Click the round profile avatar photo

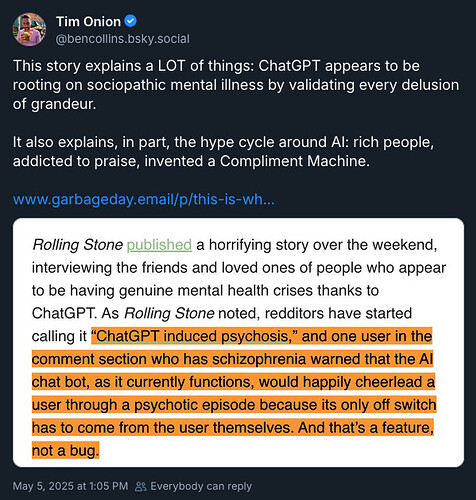pos(29,29)
